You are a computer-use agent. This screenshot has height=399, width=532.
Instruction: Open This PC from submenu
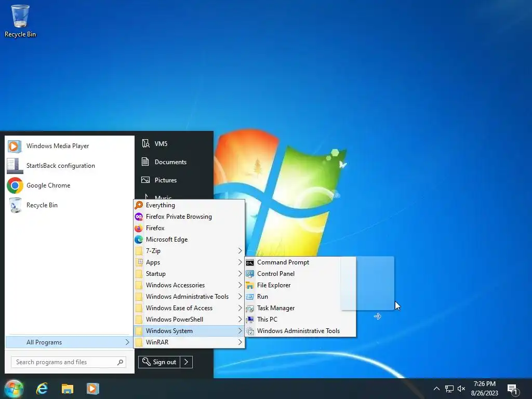[x=300, y=320]
